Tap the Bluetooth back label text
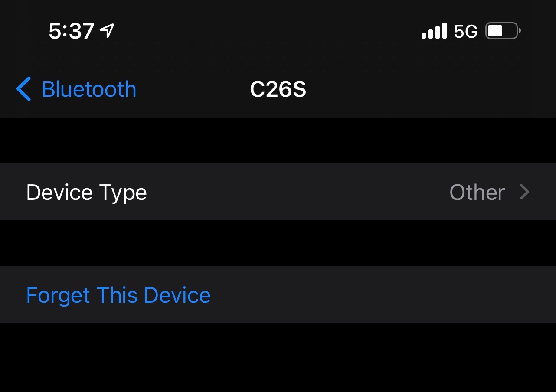 click(89, 89)
